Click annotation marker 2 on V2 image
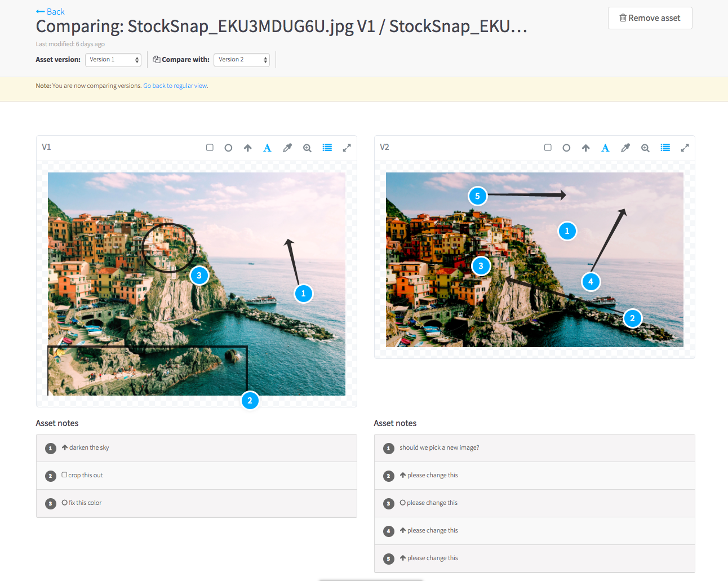The image size is (728, 581). point(632,318)
